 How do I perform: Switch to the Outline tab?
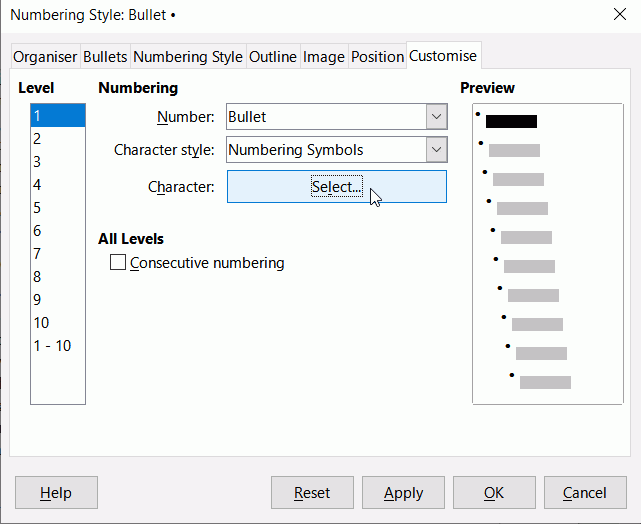click(x=273, y=56)
